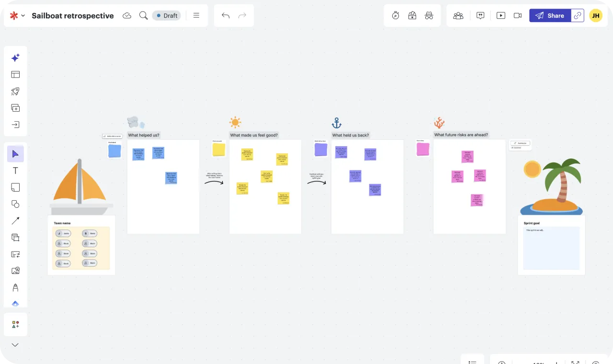This screenshot has height=364, width=613.
Task: Click the redo arrow
Action: pyautogui.click(x=242, y=15)
